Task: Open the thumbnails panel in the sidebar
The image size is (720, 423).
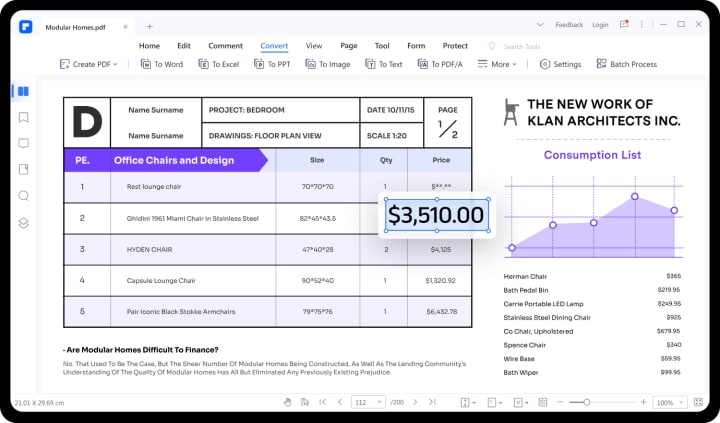Action: pos(23,91)
